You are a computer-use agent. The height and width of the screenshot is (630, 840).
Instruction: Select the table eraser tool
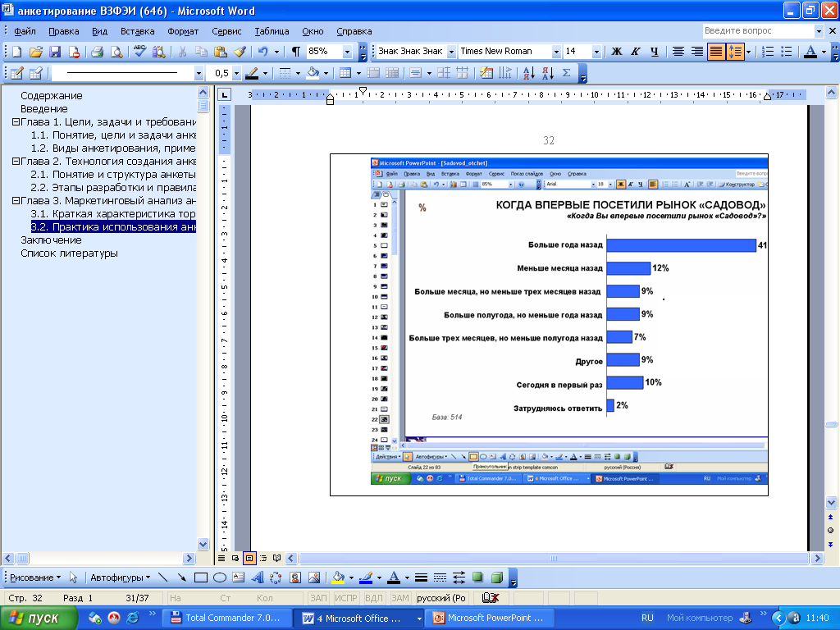(36, 73)
